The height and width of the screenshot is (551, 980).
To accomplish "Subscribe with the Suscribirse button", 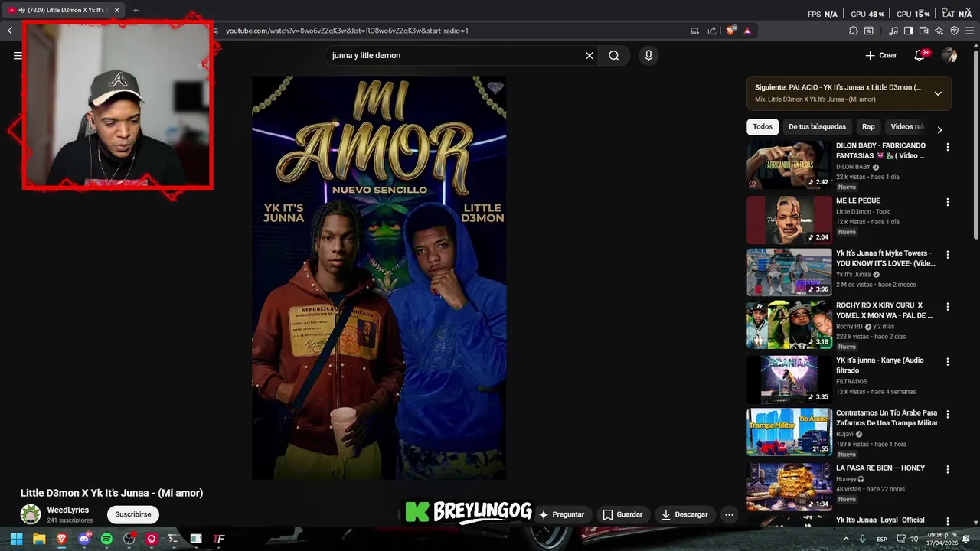I will point(133,514).
